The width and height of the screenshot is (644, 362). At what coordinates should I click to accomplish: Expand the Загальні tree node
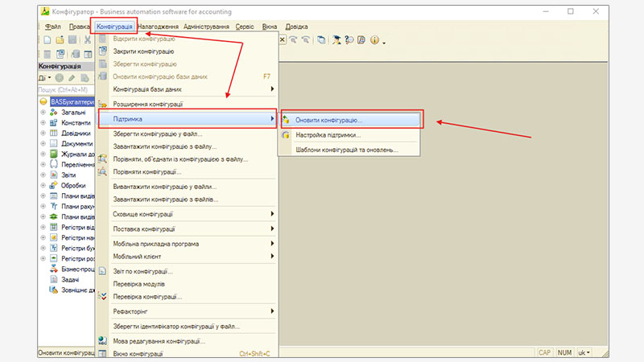tap(43, 113)
